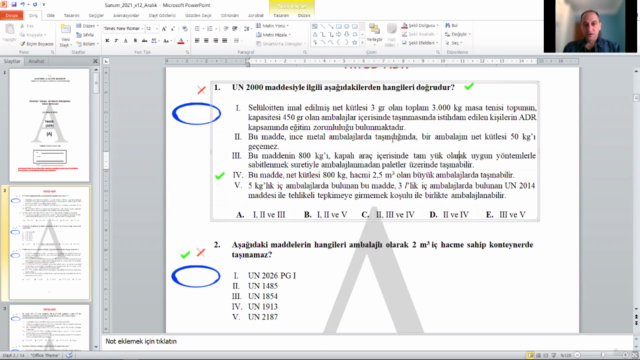
Task: Increase font size
Action: pos(164,29)
